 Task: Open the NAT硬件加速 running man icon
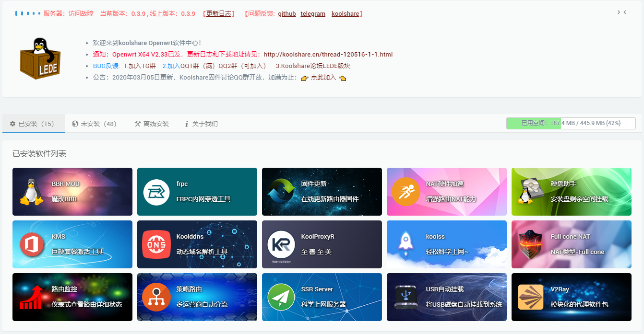tap(406, 192)
